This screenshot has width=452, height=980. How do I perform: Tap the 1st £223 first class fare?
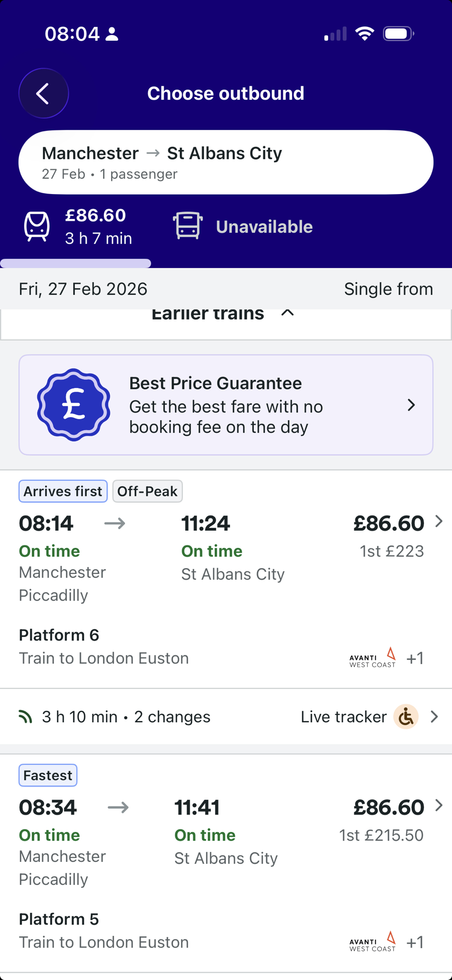(x=391, y=551)
